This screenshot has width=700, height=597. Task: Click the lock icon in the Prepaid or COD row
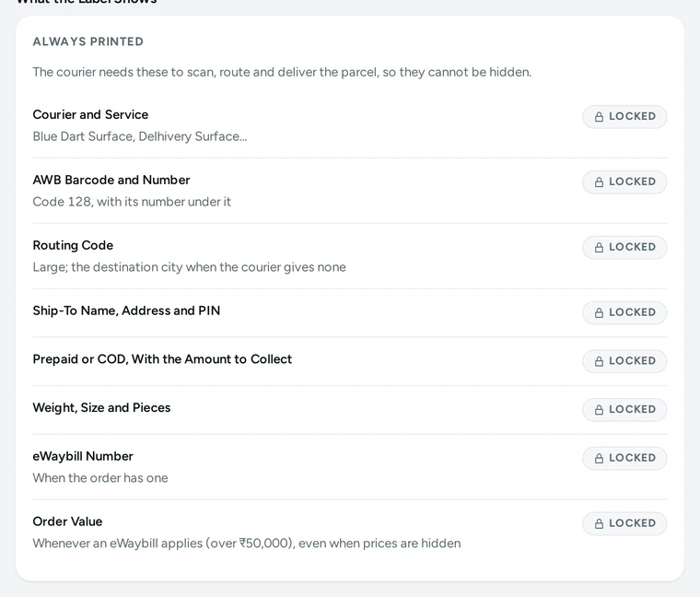point(599,361)
